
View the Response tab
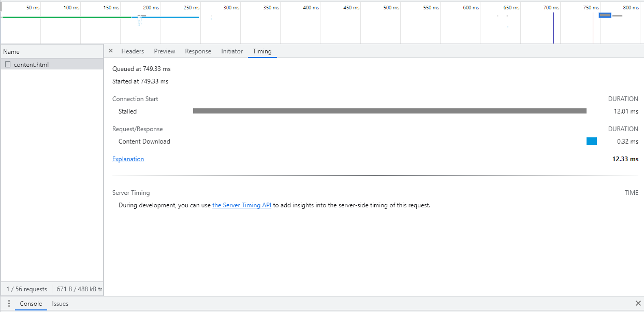click(x=198, y=51)
